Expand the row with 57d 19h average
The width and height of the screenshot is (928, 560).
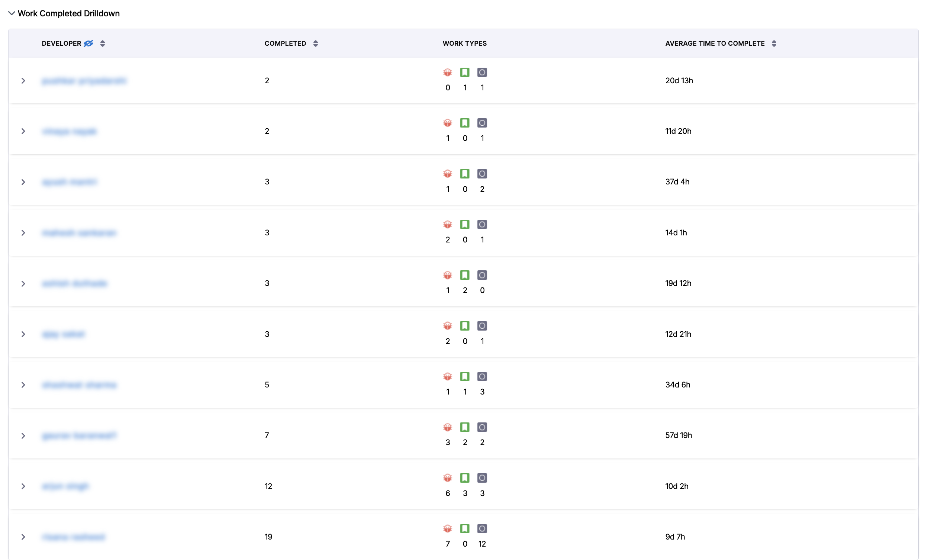pos(23,436)
